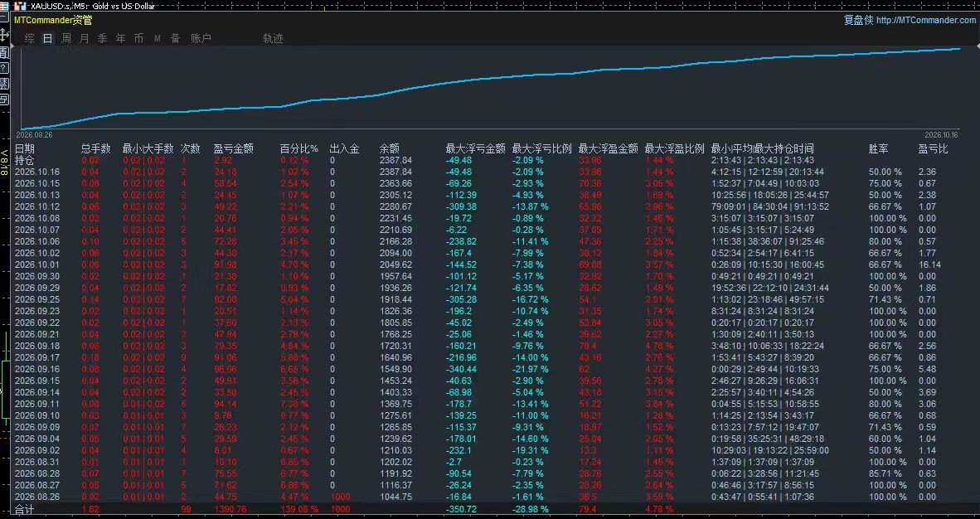Select the 年 yearly tab
This screenshot has width=980, height=519.
(x=120, y=38)
